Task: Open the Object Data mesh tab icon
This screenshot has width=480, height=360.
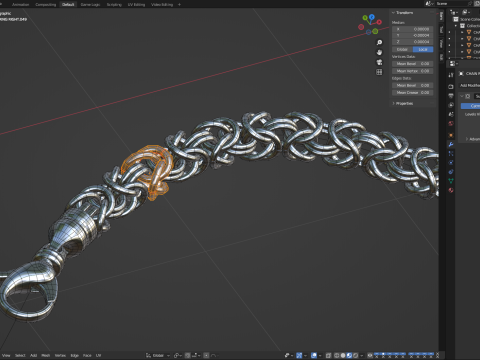Action: point(451,181)
